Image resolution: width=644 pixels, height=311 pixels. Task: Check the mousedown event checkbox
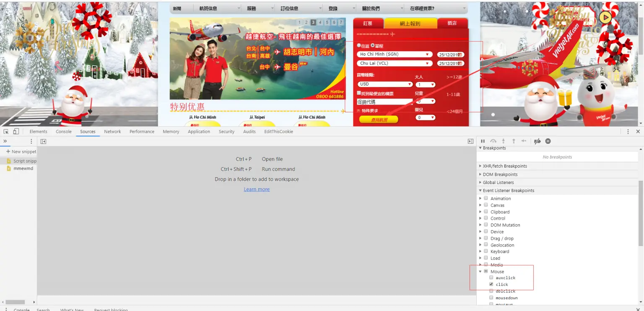tap(491, 298)
